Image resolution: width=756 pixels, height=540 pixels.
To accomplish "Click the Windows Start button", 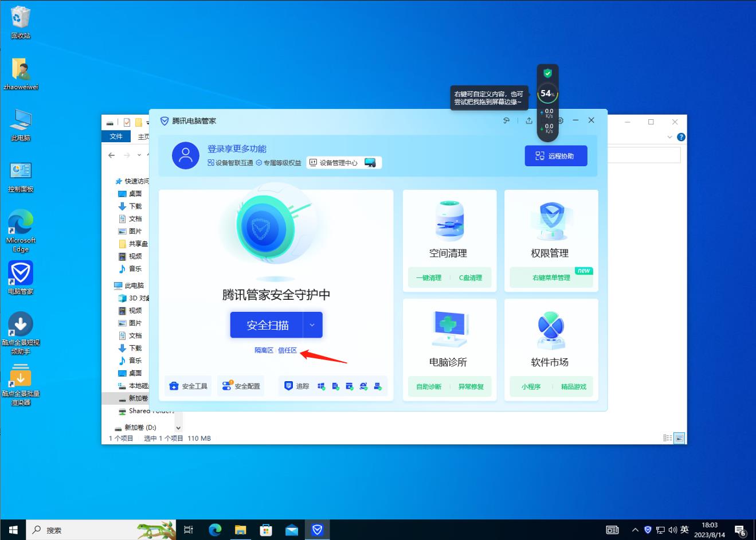I will [x=13, y=530].
